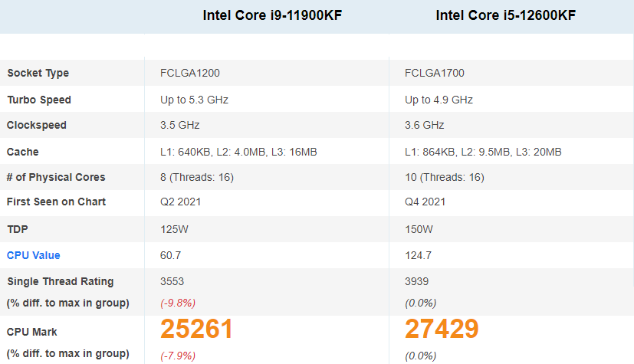
Task: Click the Clockspeed row label
Action: point(36,125)
